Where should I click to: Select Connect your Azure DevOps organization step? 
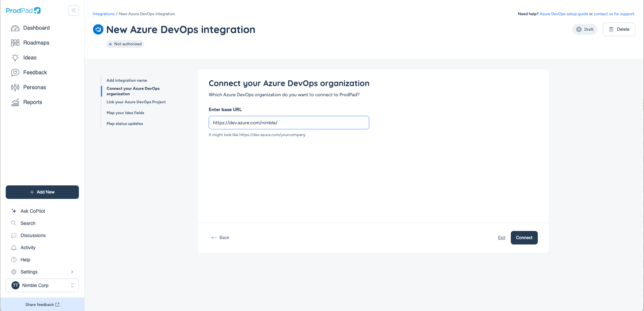point(133,91)
